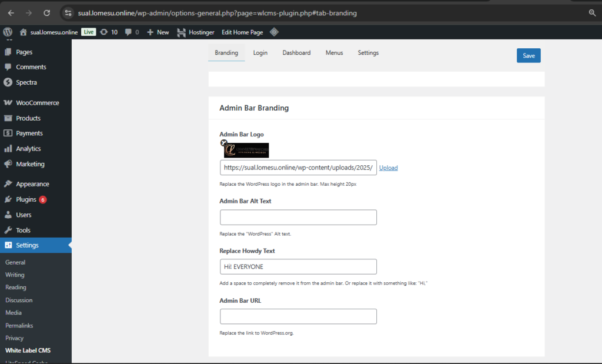This screenshot has width=602, height=364.
Task: Click the updates icon showing 10
Action: click(x=109, y=32)
